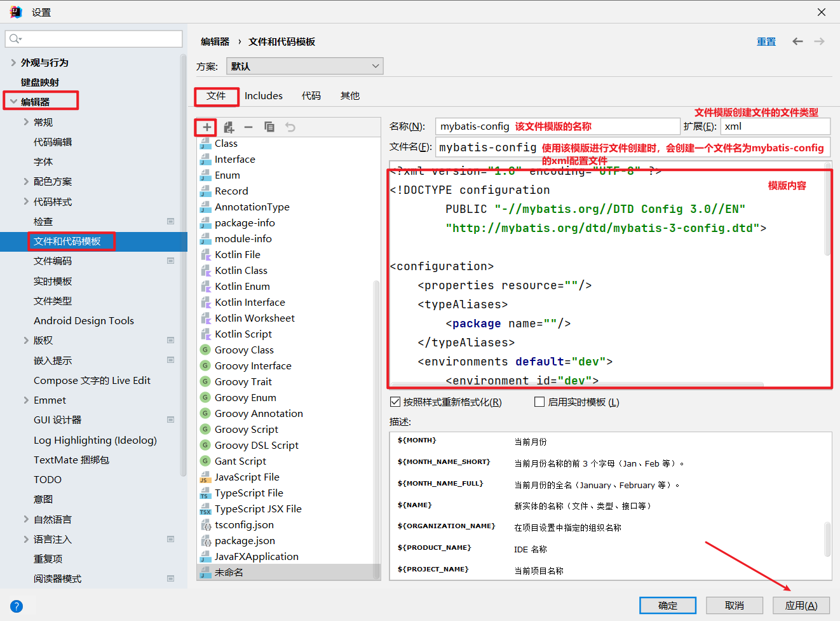Expand the Emmet tree node
Viewport: 840px width, 621px height.
(x=26, y=400)
